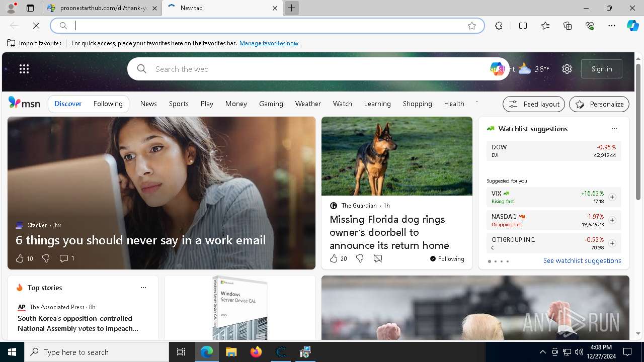Add NASDAQ to watchlist
The image size is (644, 362).
[612, 220]
